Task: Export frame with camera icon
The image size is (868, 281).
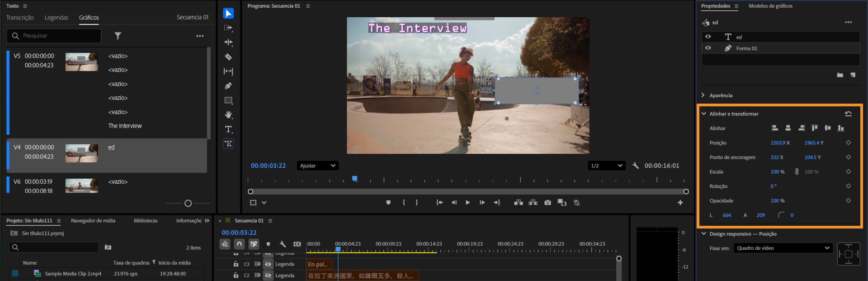Action: (x=547, y=203)
